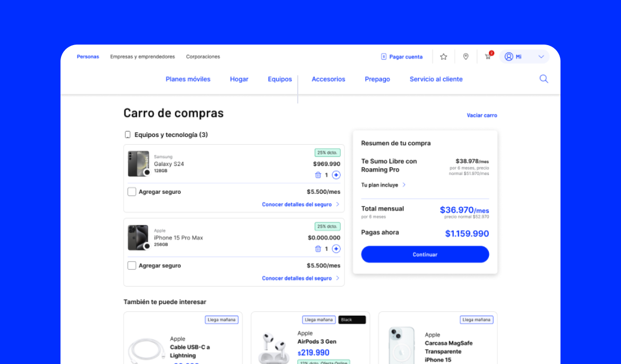Open iPhone 15 Pro Max product thumbnail

pyautogui.click(x=139, y=238)
